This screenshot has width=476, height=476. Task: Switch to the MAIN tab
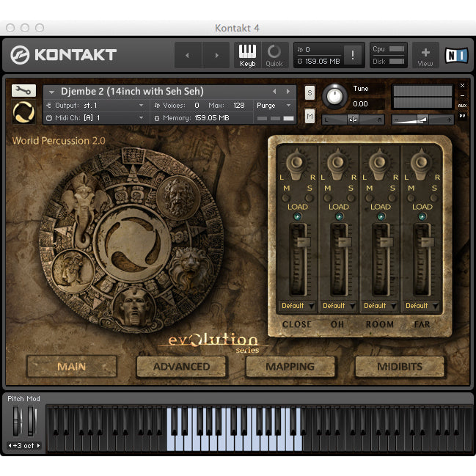coord(72,367)
